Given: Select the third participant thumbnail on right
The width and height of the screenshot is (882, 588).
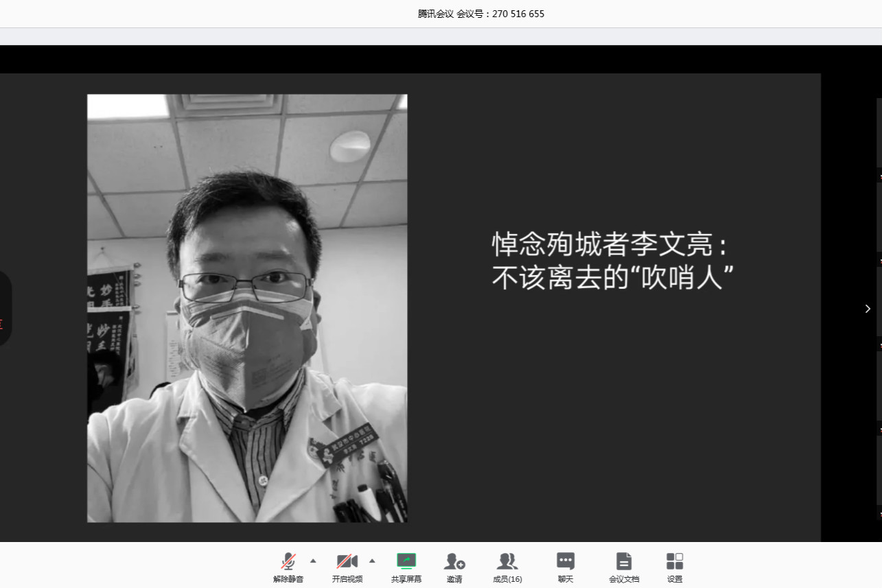Looking at the screenshot, I should (879, 301).
